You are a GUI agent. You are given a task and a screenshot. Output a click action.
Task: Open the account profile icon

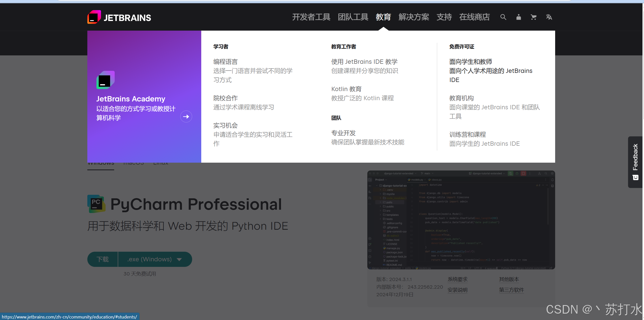(x=519, y=17)
